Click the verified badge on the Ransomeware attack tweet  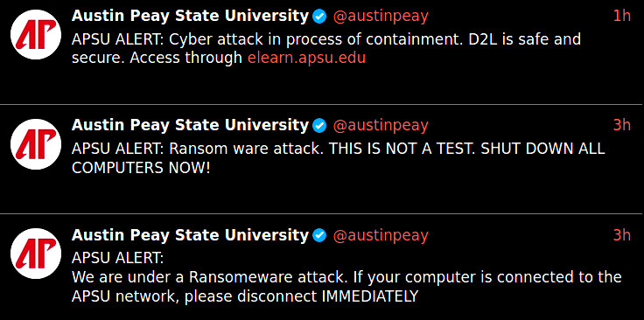319,235
